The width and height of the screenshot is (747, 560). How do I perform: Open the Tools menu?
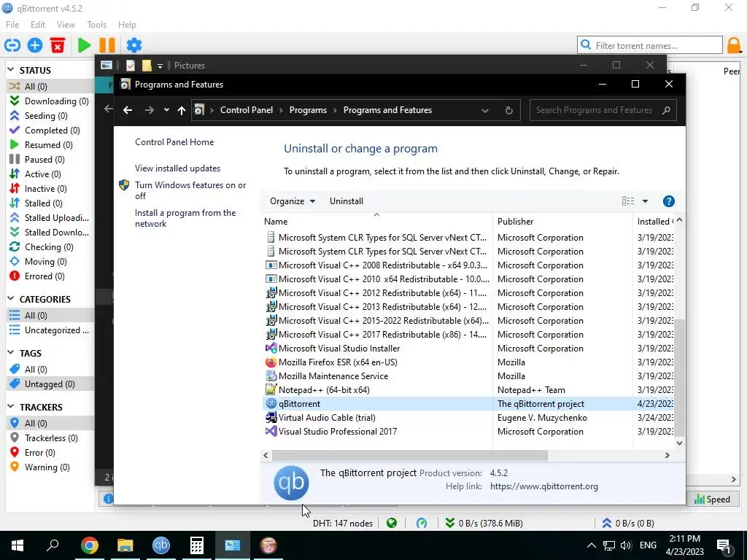point(97,25)
